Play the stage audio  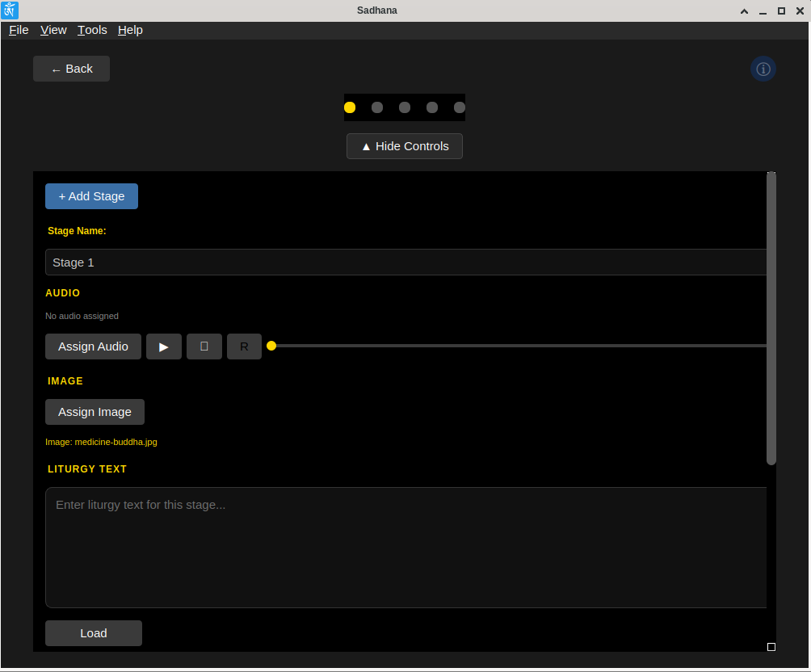[x=163, y=346]
